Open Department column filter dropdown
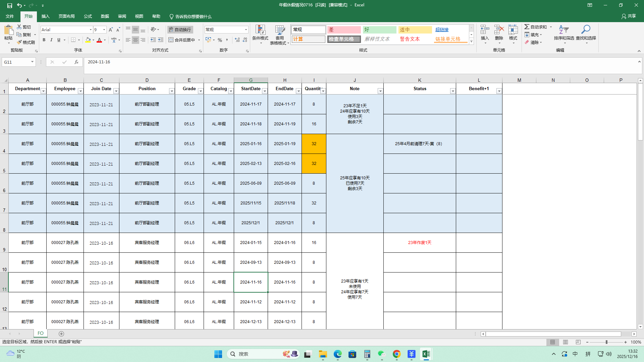This screenshot has height=362, width=644. (x=43, y=91)
